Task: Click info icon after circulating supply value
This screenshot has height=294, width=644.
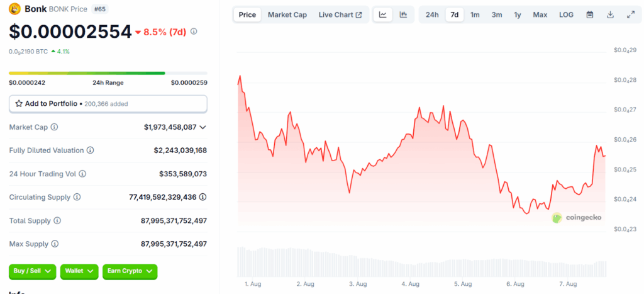Action: point(203,198)
